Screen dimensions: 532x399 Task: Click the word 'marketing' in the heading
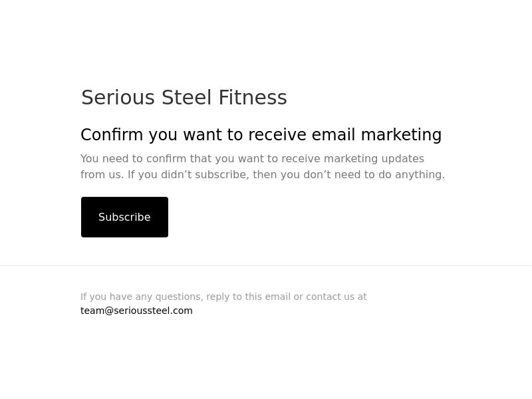point(402,135)
